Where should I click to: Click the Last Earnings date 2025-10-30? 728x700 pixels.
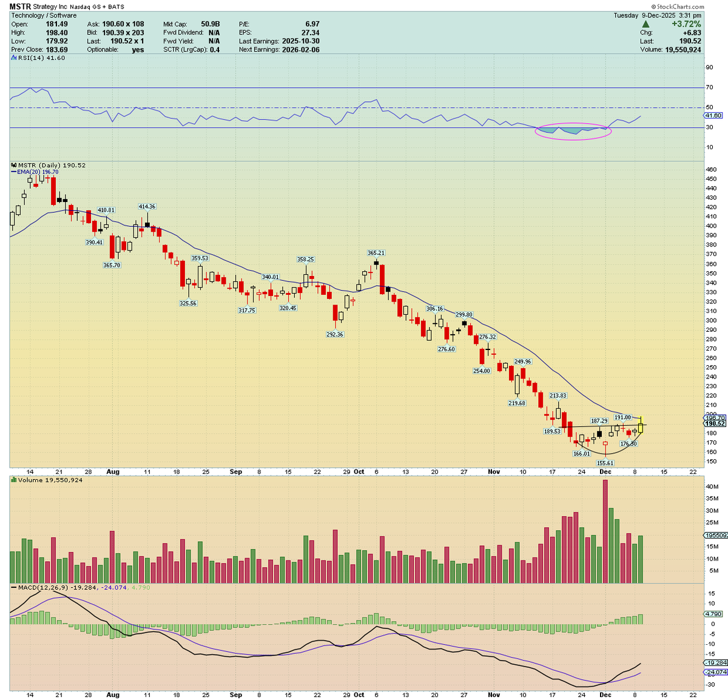(x=300, y=41)
